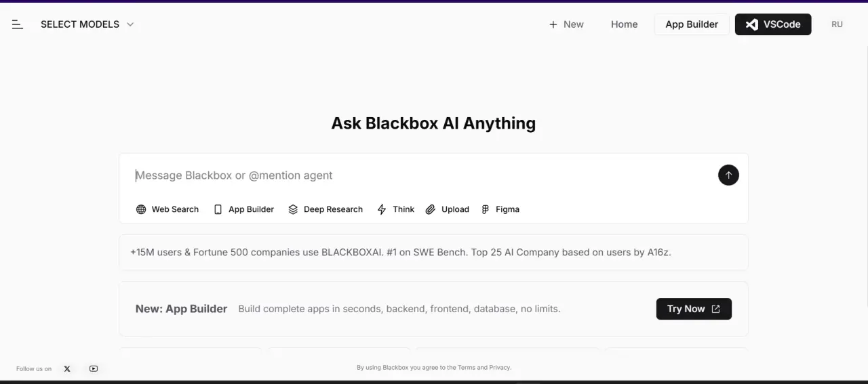Click the VSCode button
This screenshot has height=384, width=868.
pos(773,24)
